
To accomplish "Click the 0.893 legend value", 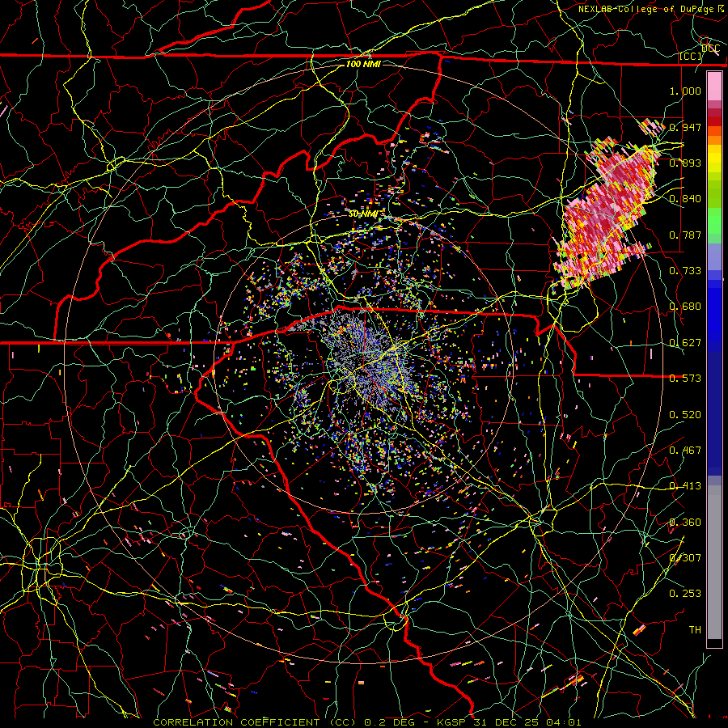I will [x=685, y=163].
